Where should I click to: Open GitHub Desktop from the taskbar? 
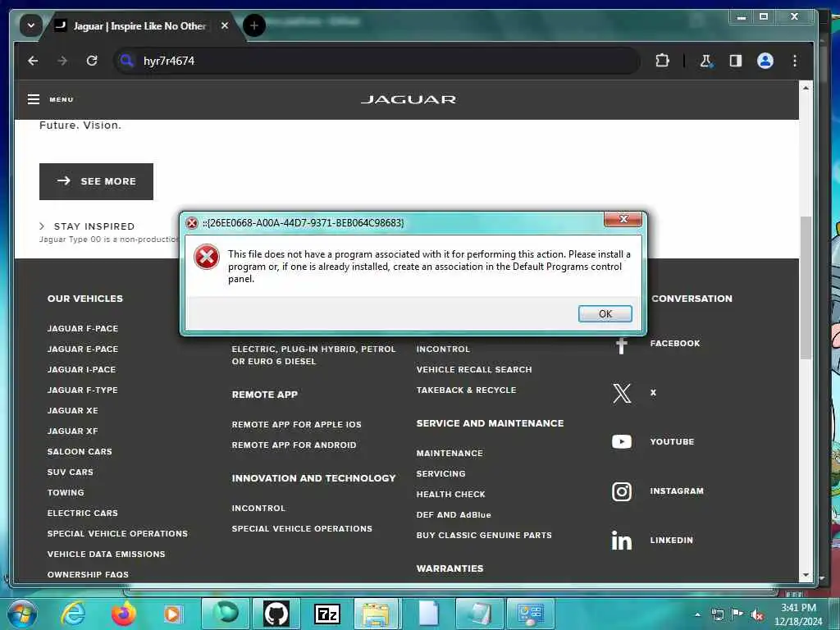pyautogui.click(x=276, y=614)
